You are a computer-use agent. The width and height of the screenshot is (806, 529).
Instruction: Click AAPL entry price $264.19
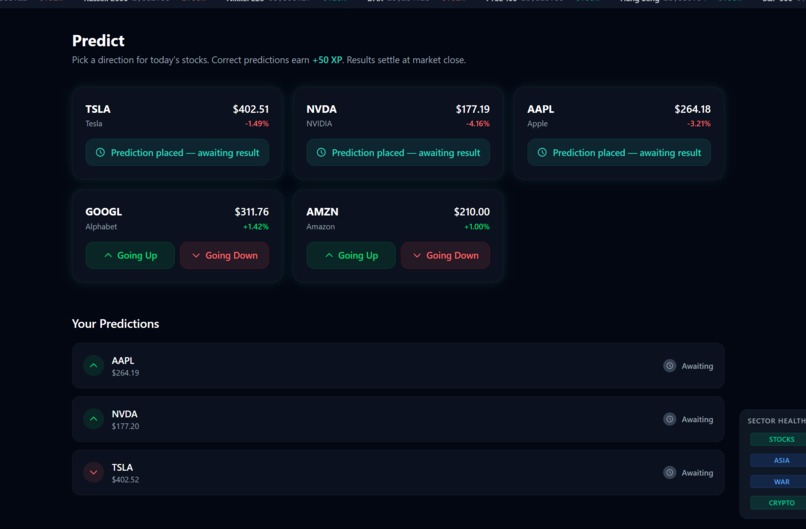click(x=125, y=373)
